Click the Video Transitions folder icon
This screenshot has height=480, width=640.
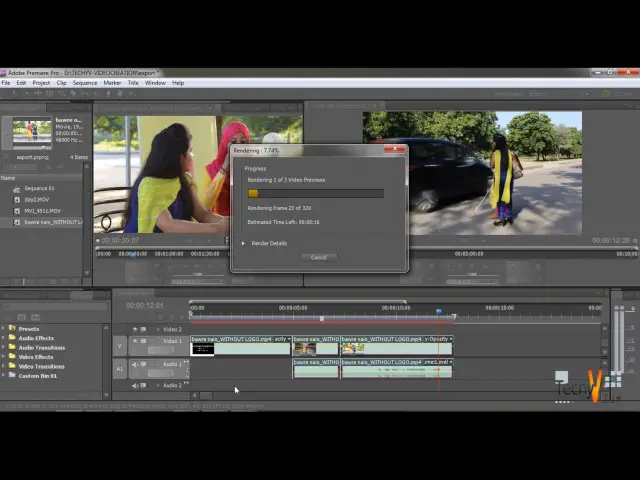12,366
